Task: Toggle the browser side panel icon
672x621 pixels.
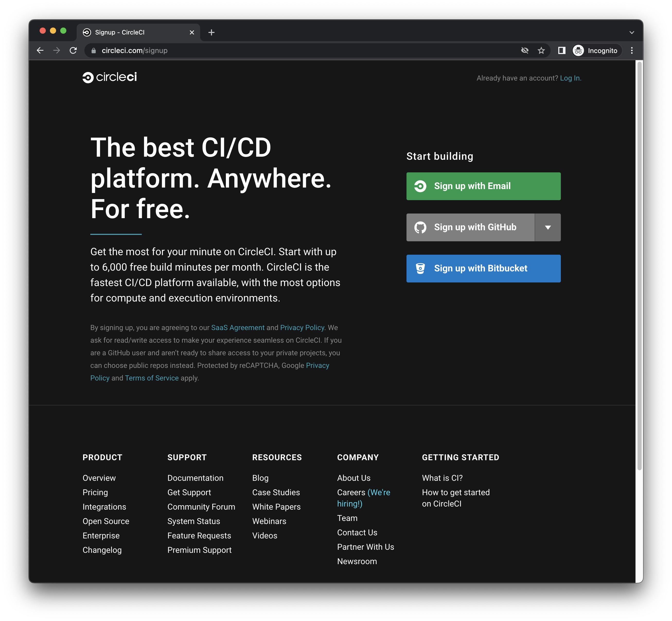Action: tap(561, 50)
